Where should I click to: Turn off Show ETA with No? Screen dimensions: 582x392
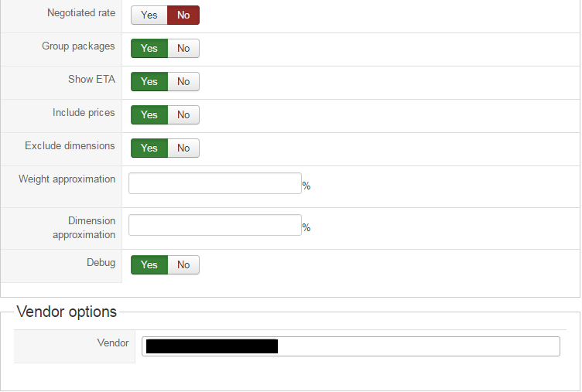(x=183, y=82)
